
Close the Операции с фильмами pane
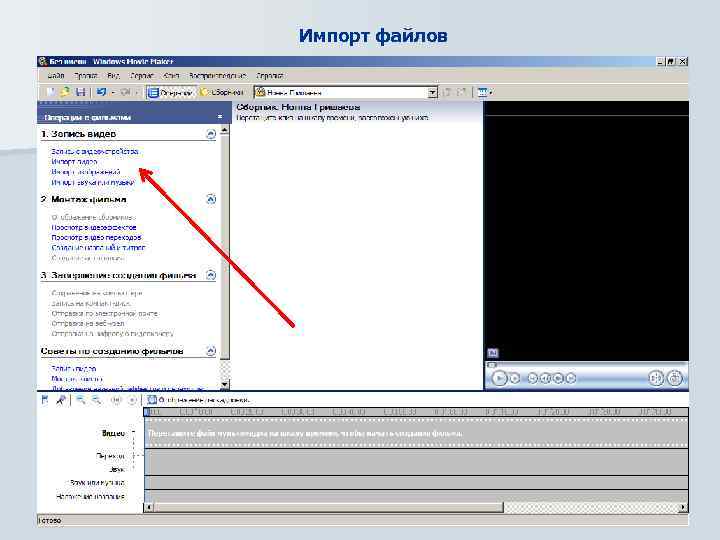click(x=219, y=117)
